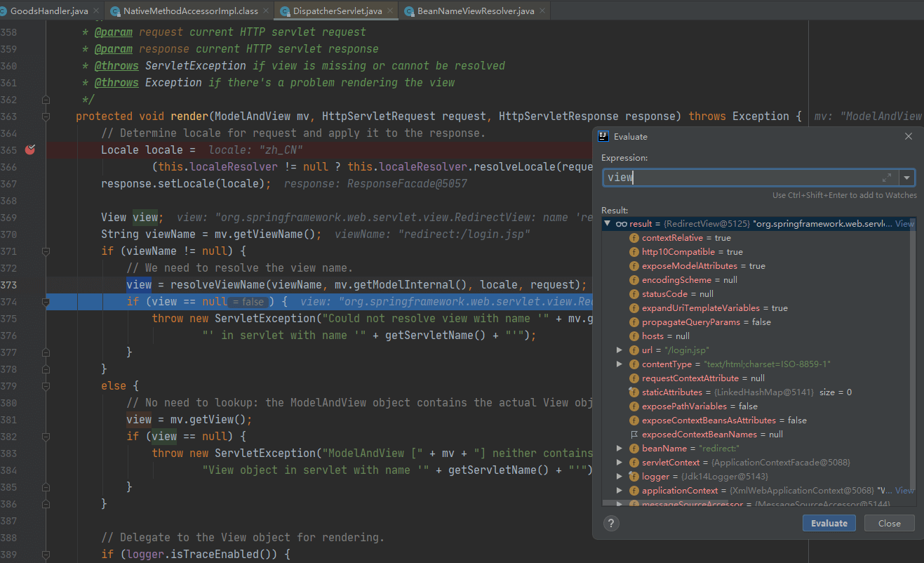This screenshot has height=563, width=924.
Task: Click the field icon beside servletContext
Action: (634, 463)
